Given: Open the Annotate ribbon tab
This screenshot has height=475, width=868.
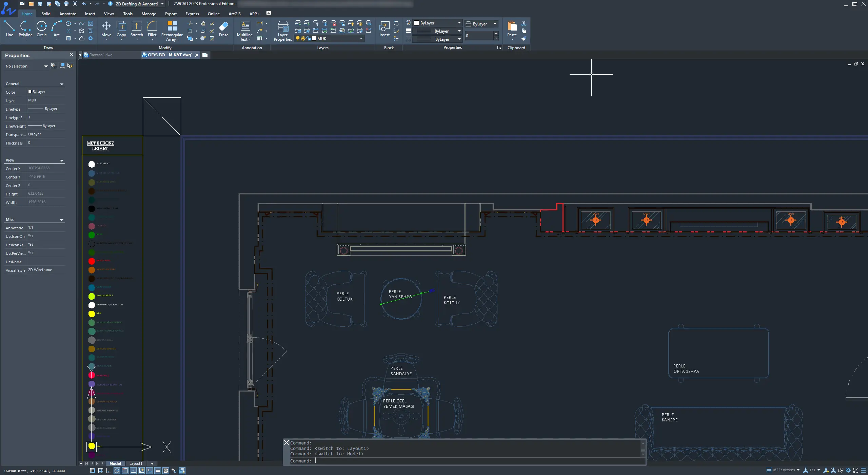Looking at the screenshot, I should point(67,14).
